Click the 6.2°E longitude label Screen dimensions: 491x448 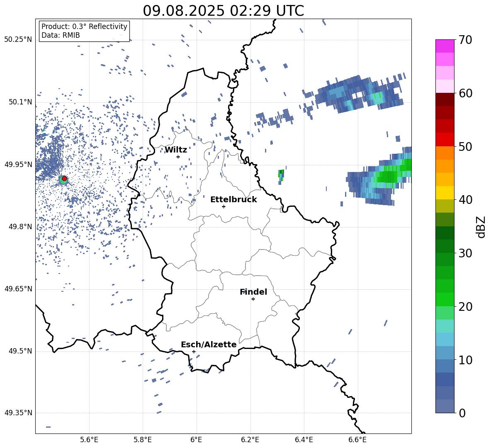point(250,440)
